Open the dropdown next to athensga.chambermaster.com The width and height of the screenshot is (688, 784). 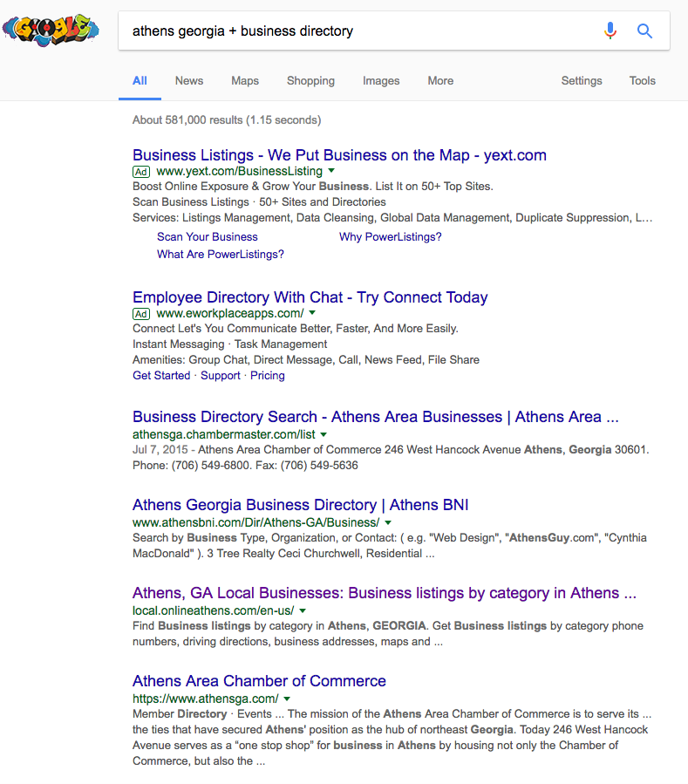324,434
